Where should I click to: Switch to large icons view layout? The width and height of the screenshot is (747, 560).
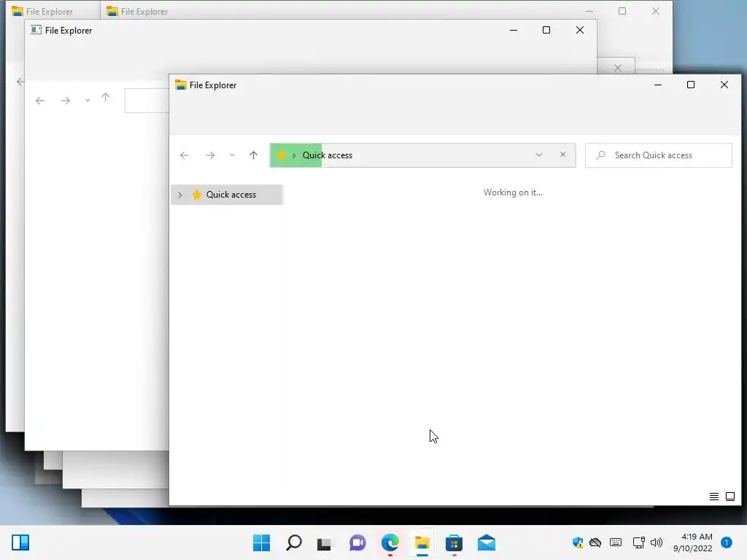(x=729, y=497)
